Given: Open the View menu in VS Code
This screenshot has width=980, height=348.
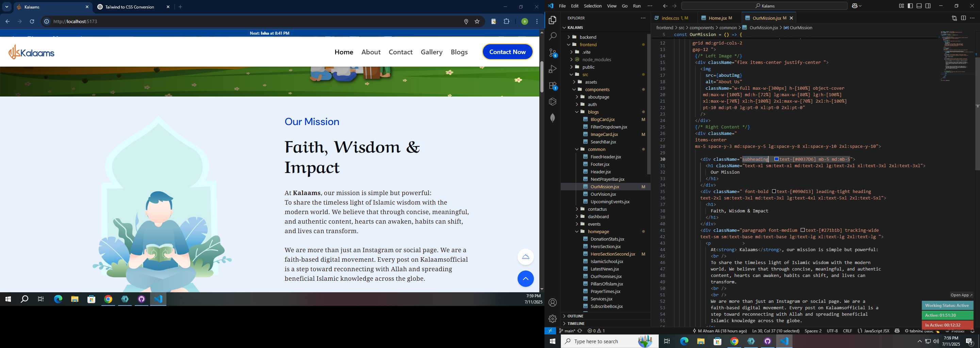Looking at the screenshot, I should pyautogui.click(x=612, y=6).
